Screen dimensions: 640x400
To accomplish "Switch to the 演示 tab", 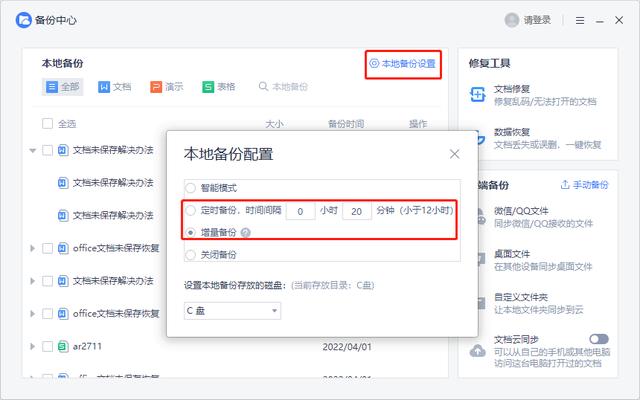I will (x=167, y=87).
